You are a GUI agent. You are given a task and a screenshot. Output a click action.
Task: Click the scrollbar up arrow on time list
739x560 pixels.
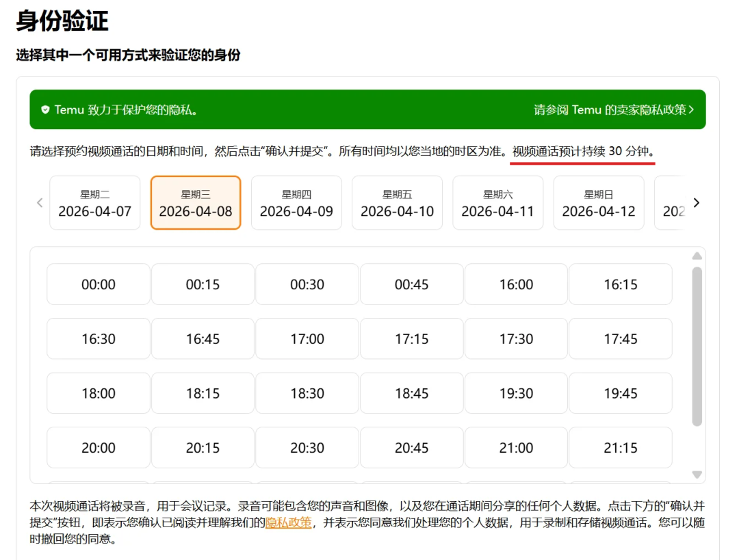[697, 255]
